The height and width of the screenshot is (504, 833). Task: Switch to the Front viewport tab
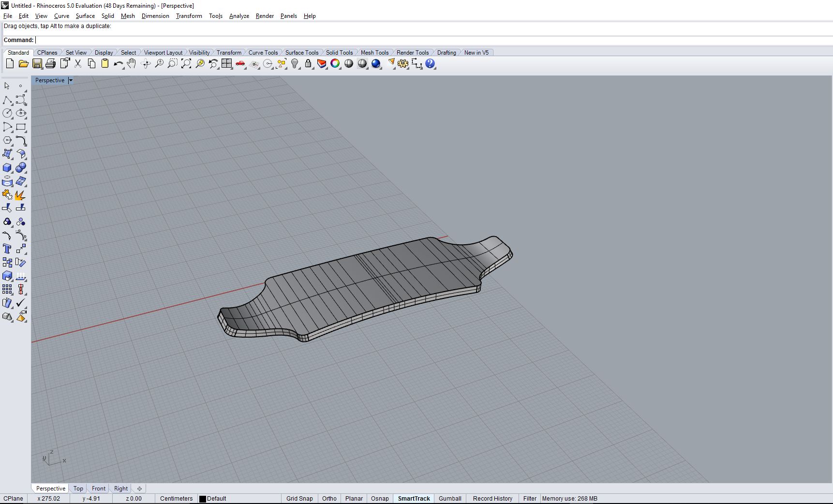99,489
